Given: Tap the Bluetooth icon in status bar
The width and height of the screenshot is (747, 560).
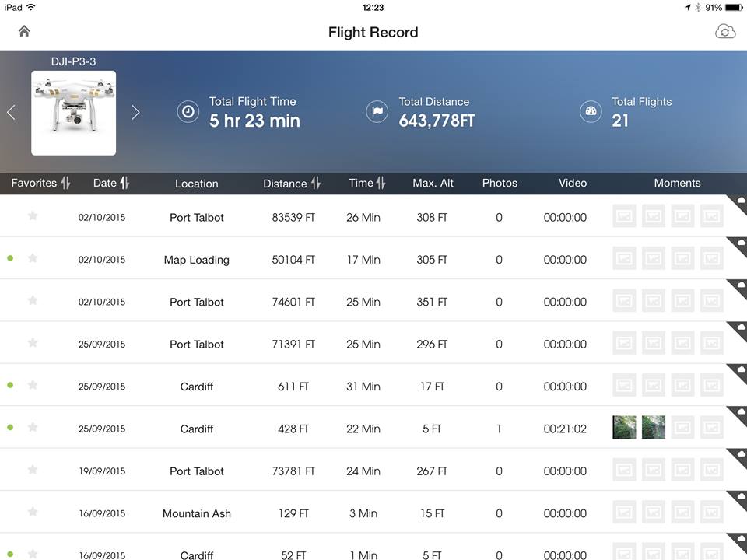Looking at the screenshot, I should pos(698,7).
